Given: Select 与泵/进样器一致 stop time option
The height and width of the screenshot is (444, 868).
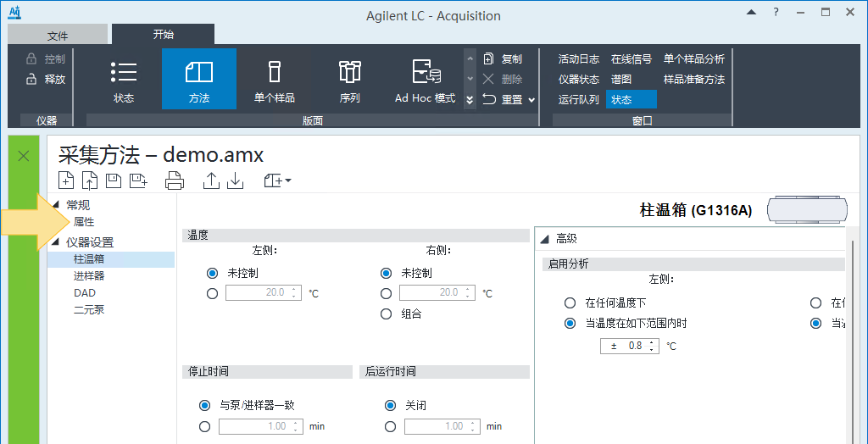Looking at the screenshot, I should (x=205, y=405).
